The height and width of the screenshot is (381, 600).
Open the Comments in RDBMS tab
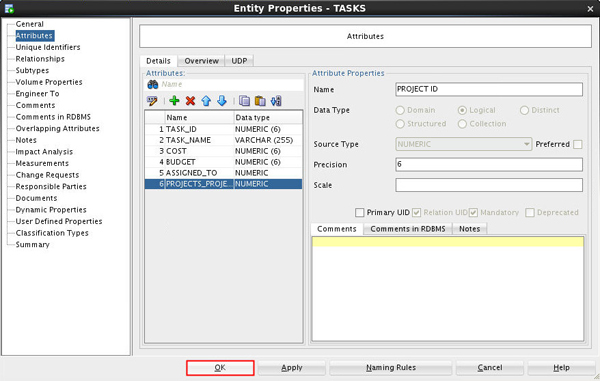[x=408, y=229]
